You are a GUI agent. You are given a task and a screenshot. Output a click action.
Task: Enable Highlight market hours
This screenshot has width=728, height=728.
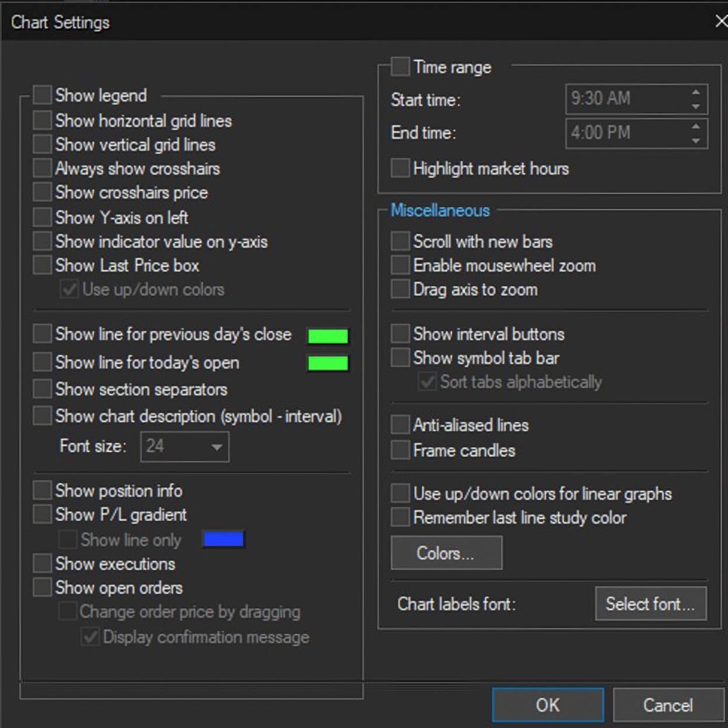click(400, 168)
